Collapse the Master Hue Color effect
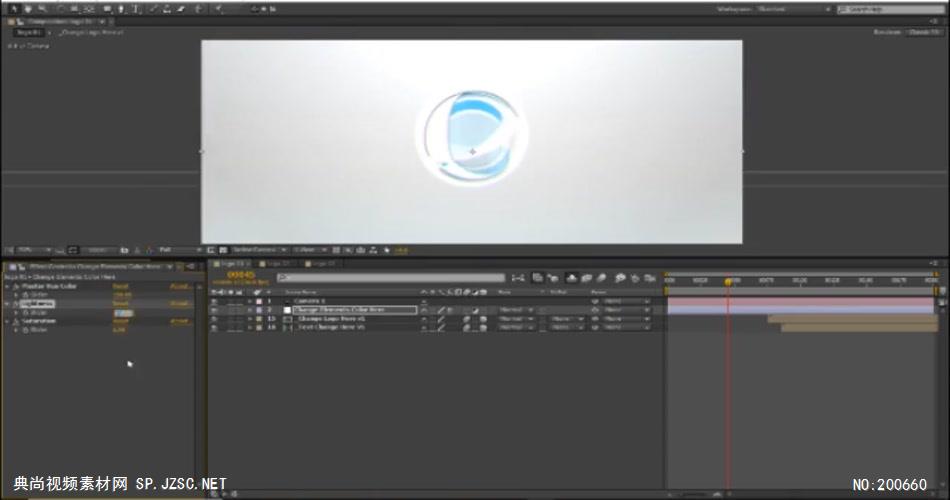The width and height of the screenshot is (950, 500). click(x=7, y=285)
